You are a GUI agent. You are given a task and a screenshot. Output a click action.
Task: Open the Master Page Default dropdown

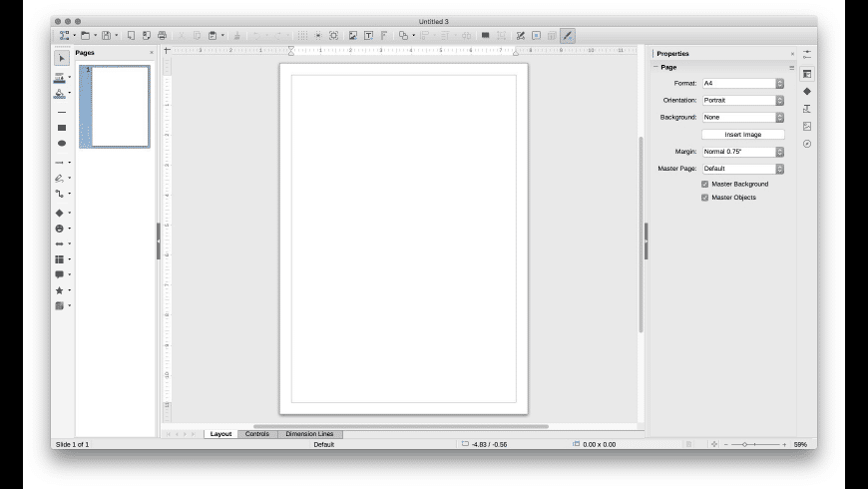tap(743, 169)
